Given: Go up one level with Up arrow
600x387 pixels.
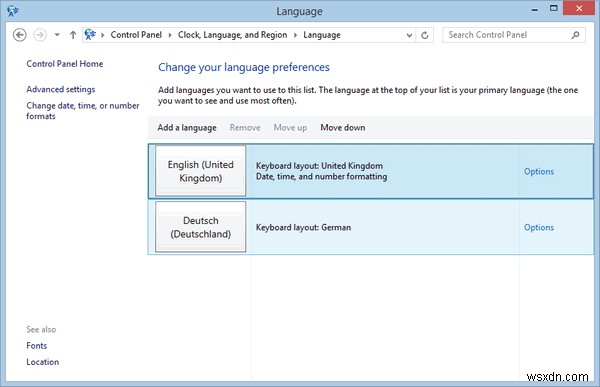Looking at the screenshot, I should click(73, 35).
